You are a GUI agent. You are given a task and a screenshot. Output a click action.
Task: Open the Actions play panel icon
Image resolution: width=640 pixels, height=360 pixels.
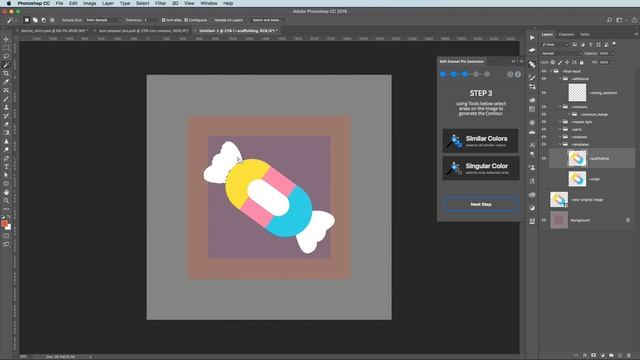coord(532,38)
